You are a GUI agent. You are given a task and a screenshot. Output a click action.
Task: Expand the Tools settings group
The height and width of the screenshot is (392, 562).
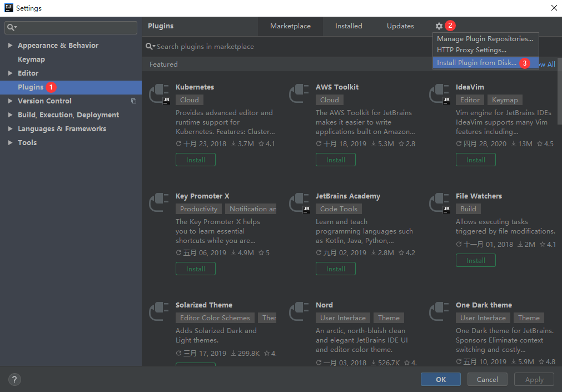(11, 143)
